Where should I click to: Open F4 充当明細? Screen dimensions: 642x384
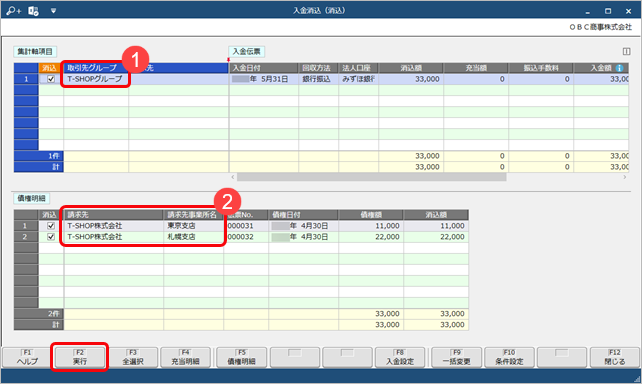185,357
